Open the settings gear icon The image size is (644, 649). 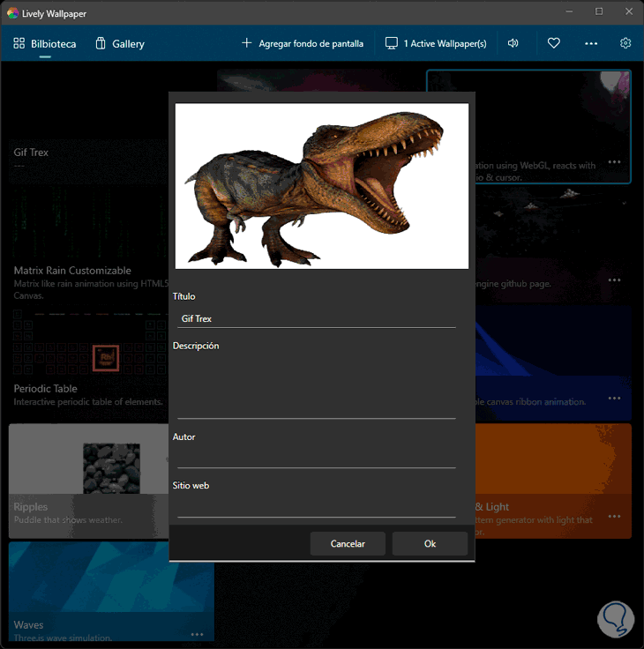(625, 43)
